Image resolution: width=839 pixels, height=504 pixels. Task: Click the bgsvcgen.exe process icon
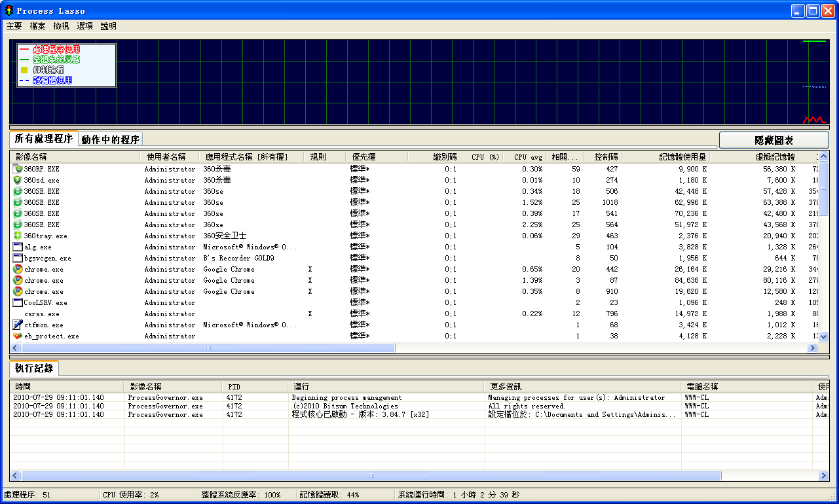(18, 258)
